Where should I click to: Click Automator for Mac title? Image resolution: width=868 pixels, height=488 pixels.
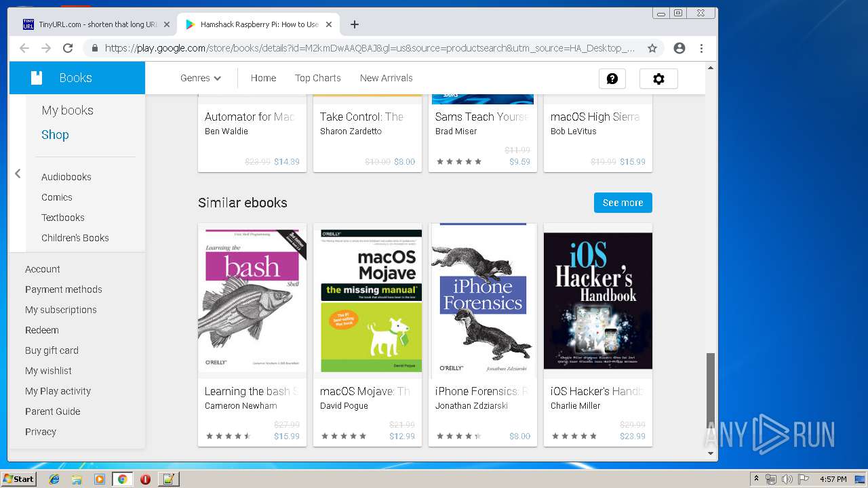(x=250, y=117)
